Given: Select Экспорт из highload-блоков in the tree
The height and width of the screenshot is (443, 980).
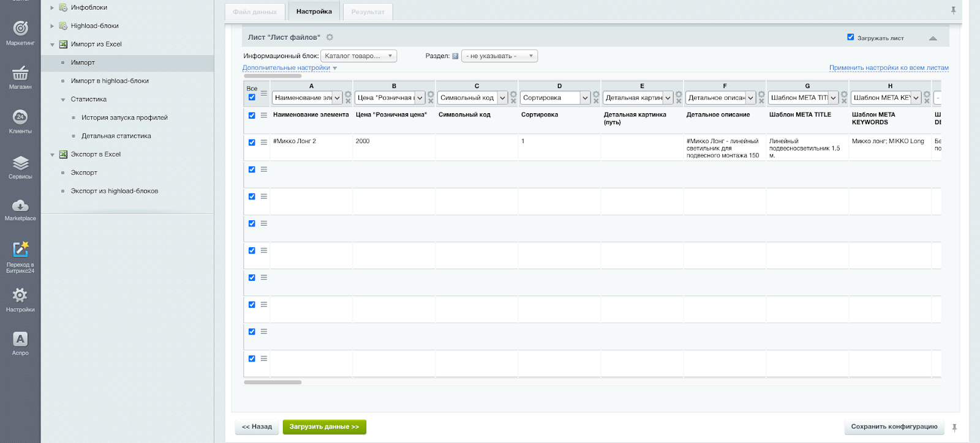Looking at the screenshot, I should click(x=115, y=191).
